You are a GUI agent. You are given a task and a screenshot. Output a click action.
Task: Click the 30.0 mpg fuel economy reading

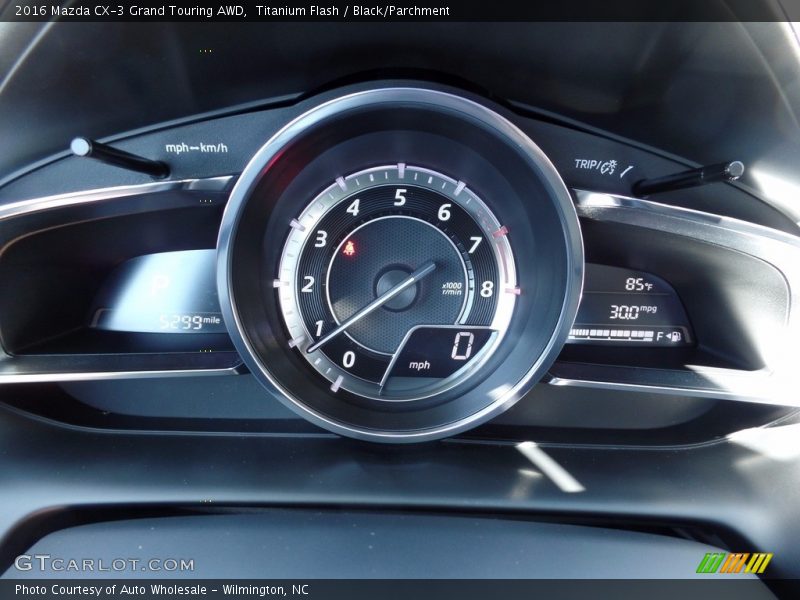coord(632,312)
